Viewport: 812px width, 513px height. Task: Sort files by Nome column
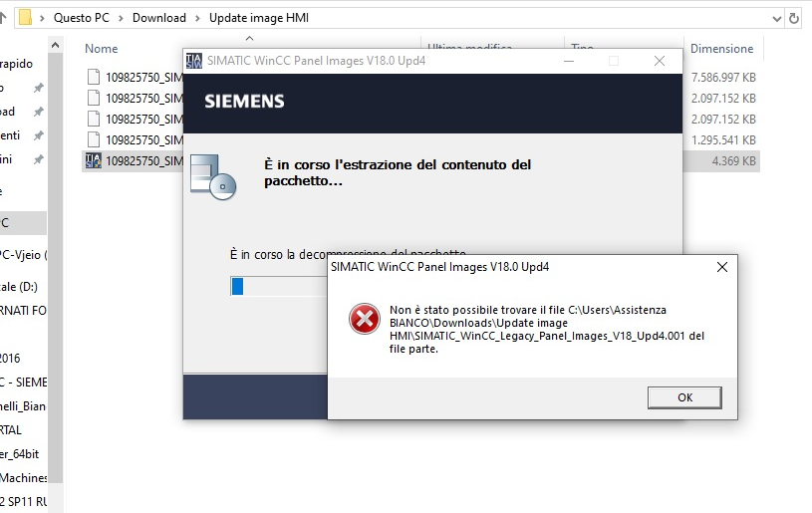[x=102, y=48]
